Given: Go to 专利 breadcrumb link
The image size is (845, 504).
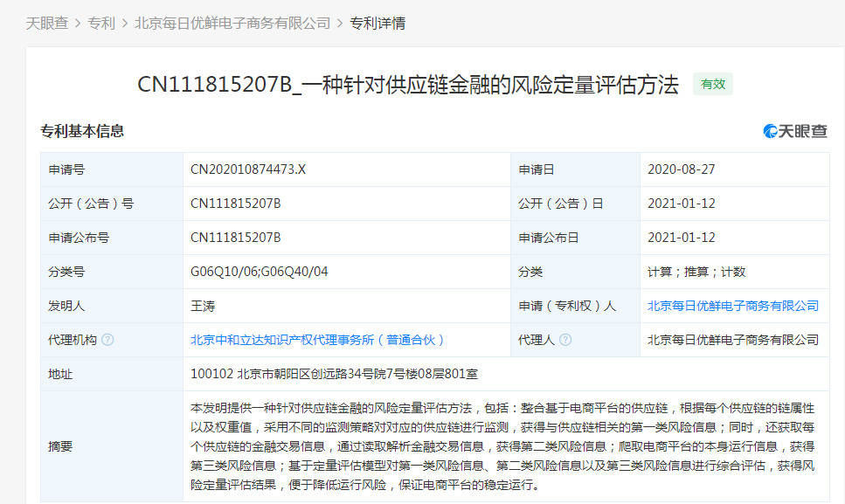Looking at the screenshot, I should point(101,24).
